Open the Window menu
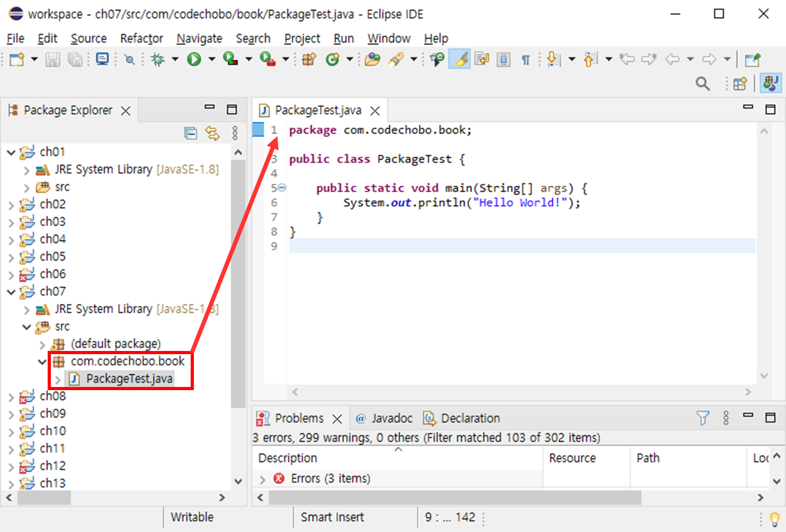Viewport: 786px width, 532px height. (389, 38)
